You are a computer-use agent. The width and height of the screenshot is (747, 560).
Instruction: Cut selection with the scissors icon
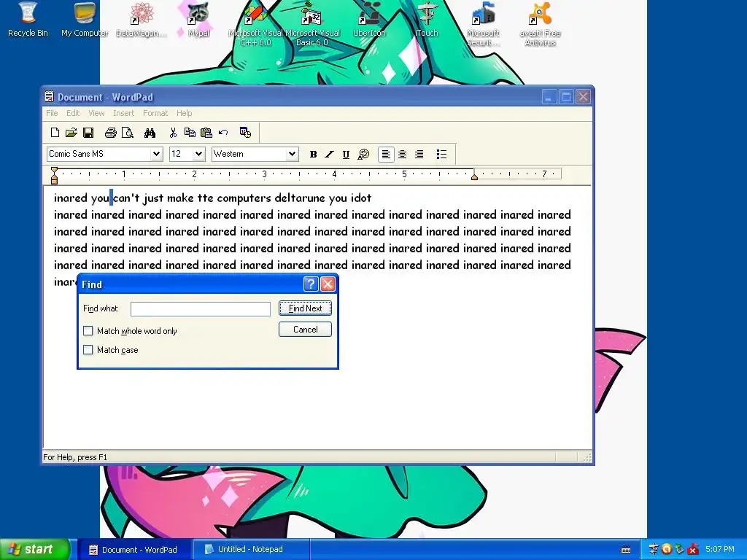click(x=173, y=133)
